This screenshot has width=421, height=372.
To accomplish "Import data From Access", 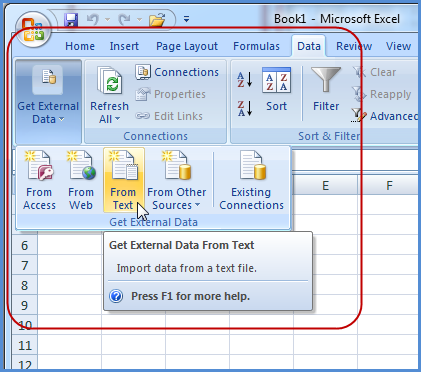I will [39, 180].
